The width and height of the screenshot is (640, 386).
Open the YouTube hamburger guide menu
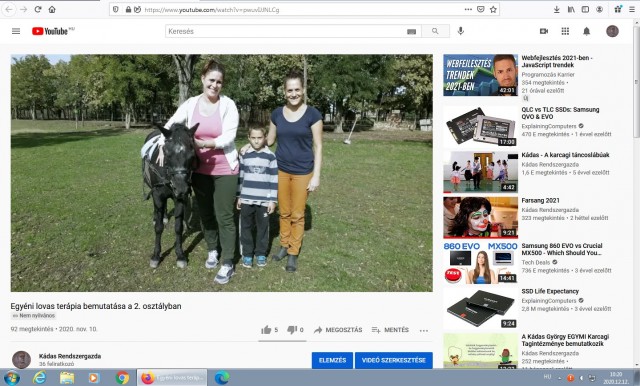[x=16, y=31]
